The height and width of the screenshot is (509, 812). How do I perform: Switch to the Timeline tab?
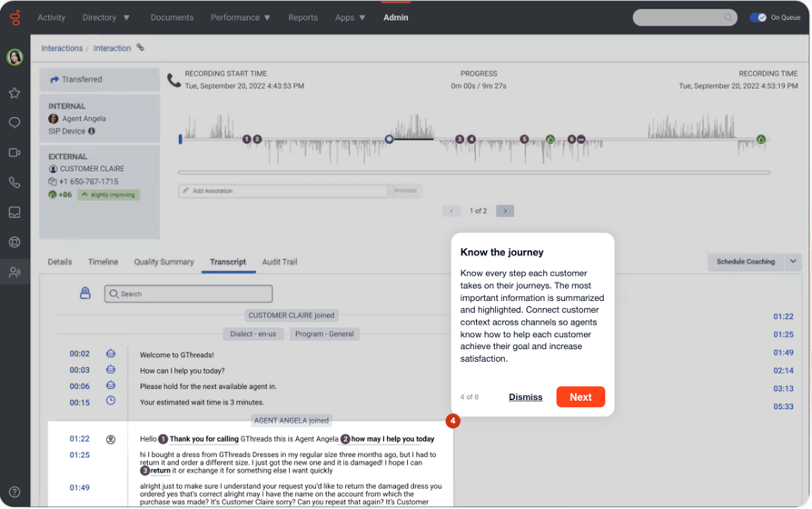tap(103, 262)
